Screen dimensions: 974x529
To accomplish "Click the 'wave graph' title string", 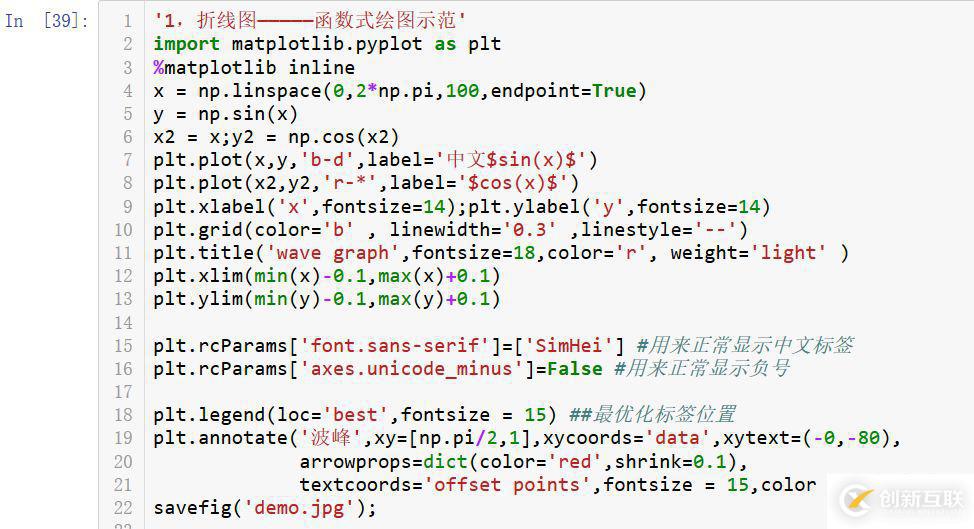I will coord(333,253).
